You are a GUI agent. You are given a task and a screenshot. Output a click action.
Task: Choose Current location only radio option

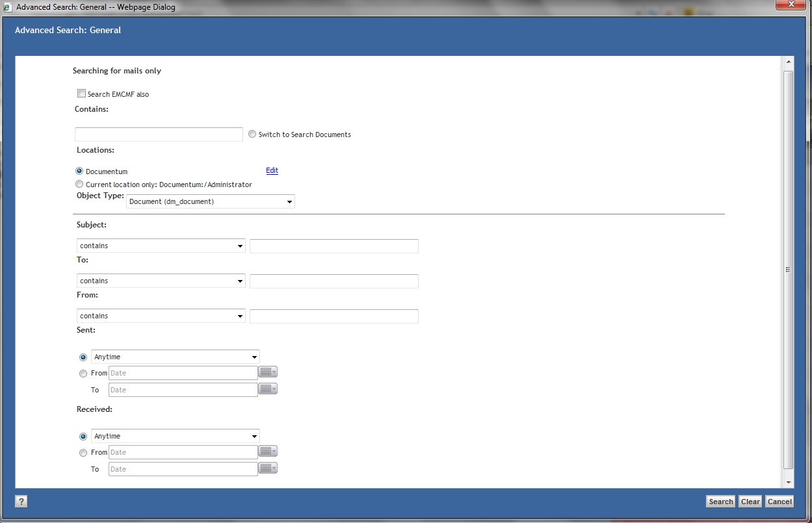79,185
